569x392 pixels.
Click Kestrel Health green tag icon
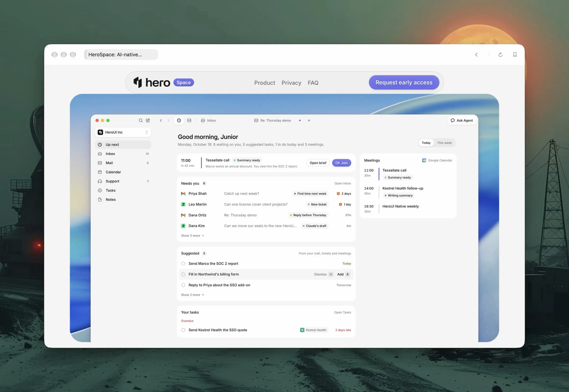coord(302,330)
